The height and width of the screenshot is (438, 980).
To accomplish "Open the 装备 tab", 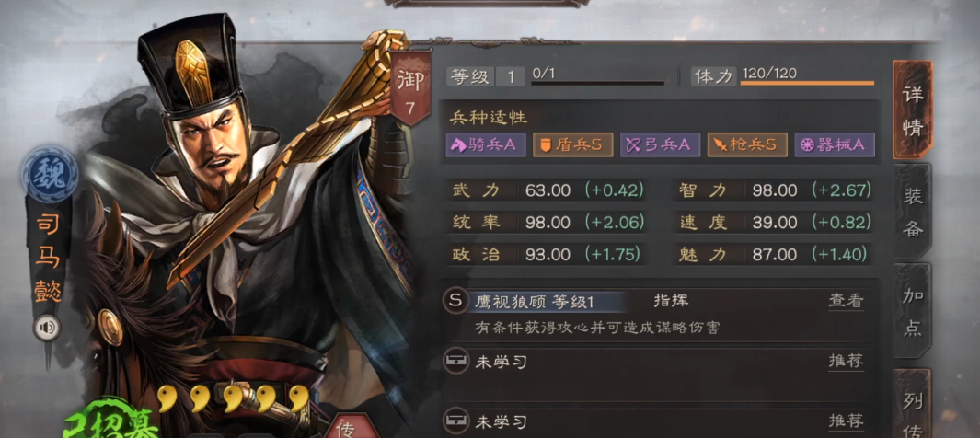I will (x=913, y=212).
